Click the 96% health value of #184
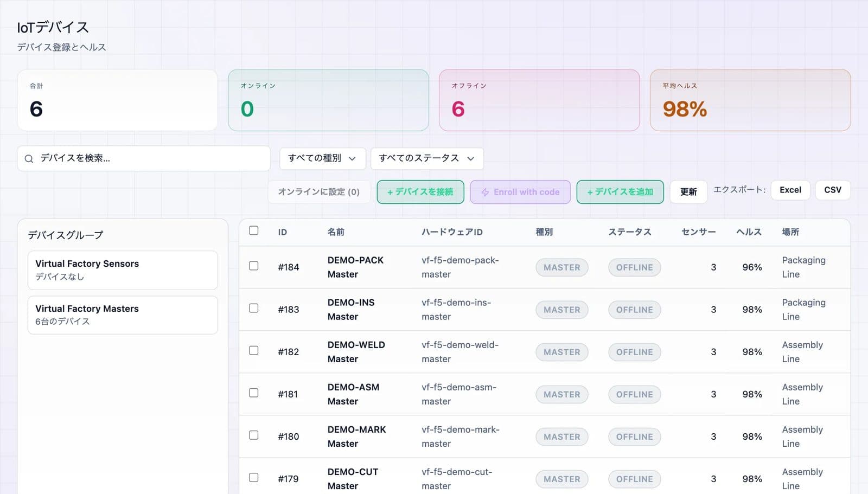The width and height of the screenshot is (868, 494). 752,267
